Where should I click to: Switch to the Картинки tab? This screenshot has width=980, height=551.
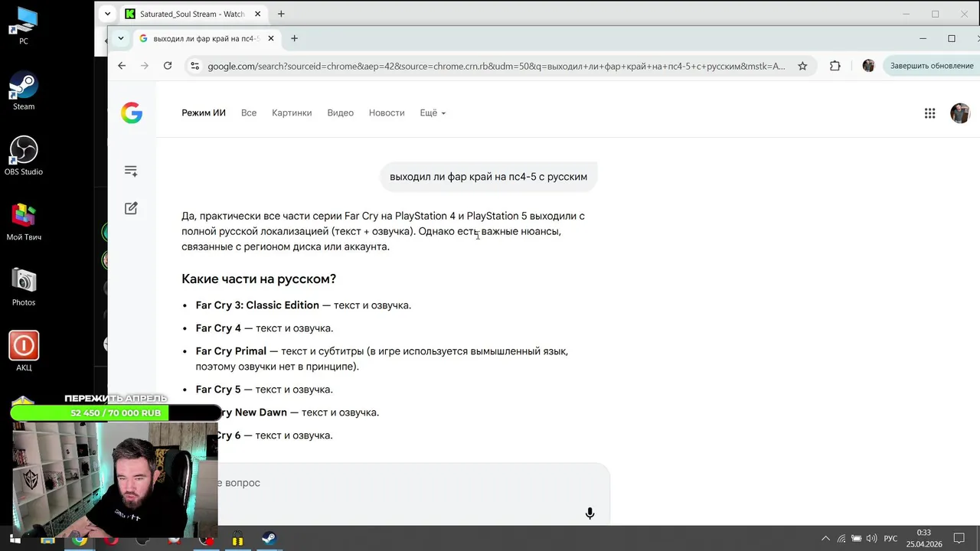pyautogui.click(x=292, y=113)
